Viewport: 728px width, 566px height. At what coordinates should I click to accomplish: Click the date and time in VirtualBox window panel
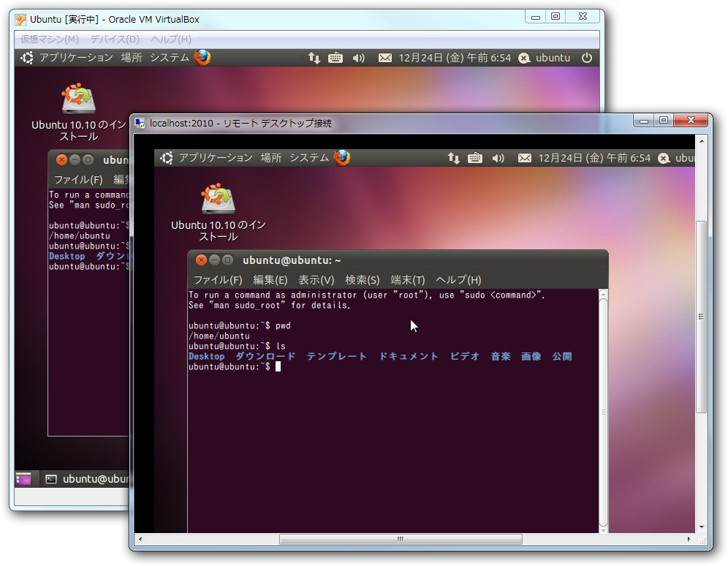[x=455, y=58]
